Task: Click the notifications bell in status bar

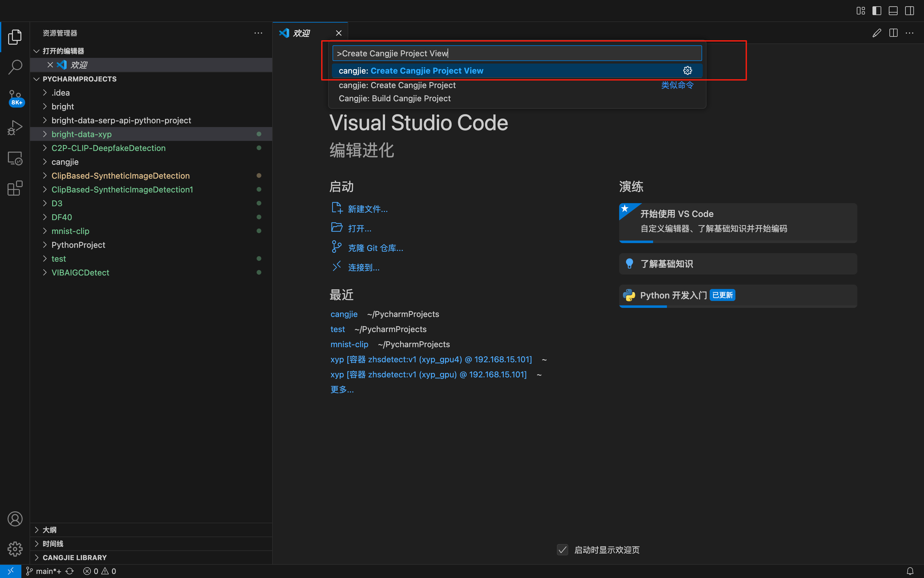Action: [910, 571]
